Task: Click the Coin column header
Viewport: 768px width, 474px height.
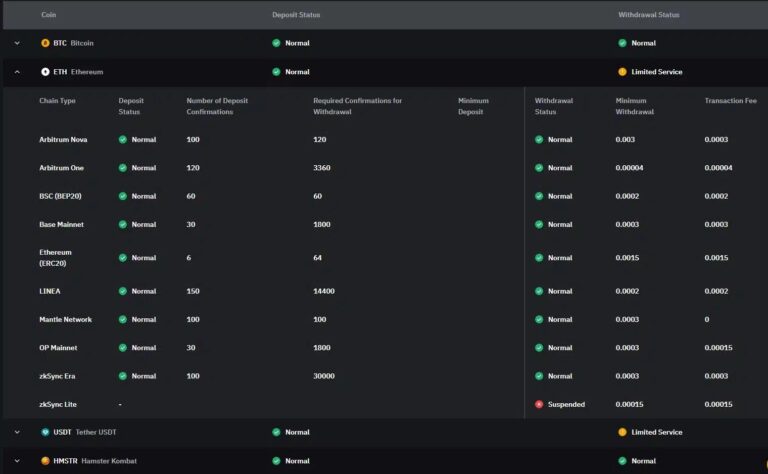Action: point(48,15)
